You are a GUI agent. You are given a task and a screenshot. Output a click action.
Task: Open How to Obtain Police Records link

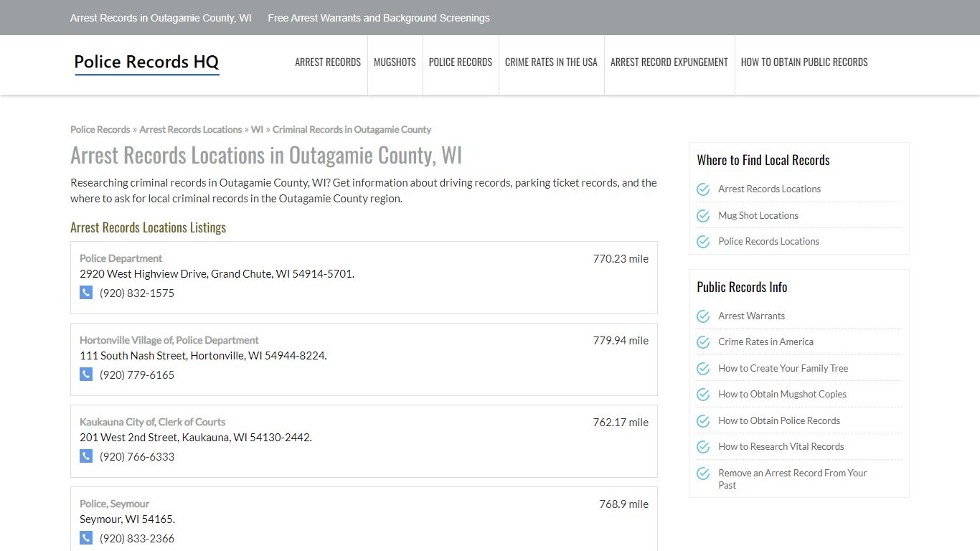[779, 420]
